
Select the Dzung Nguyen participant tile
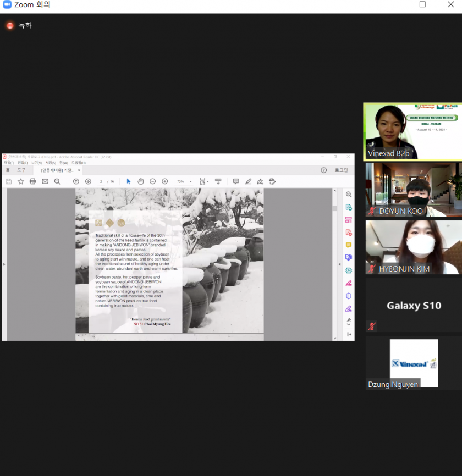(x=414, y=363)
